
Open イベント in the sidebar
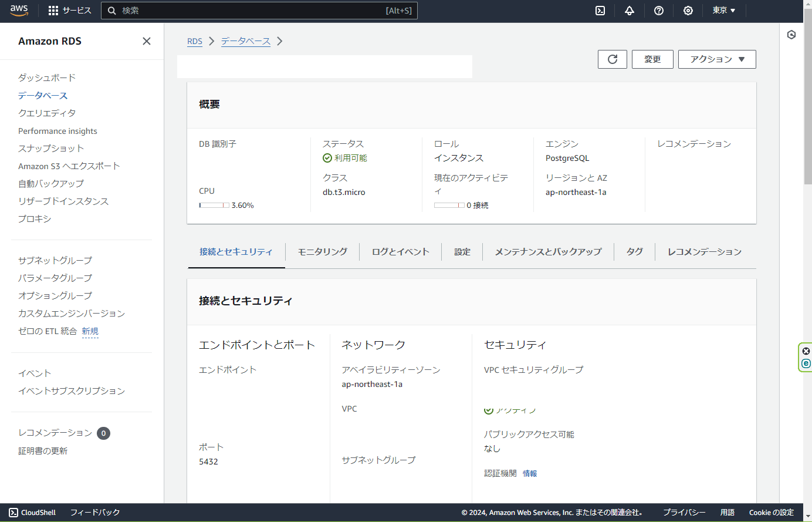(35, 373)
